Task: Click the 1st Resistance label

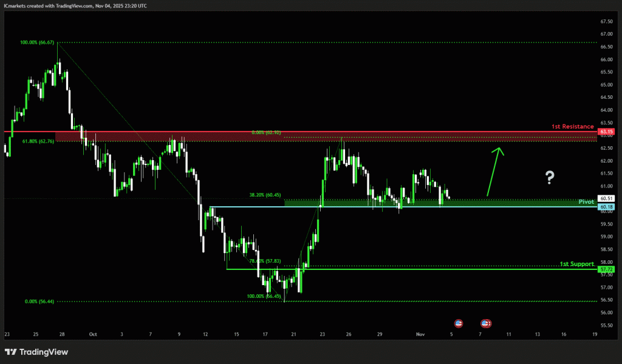Action: pyautogui.click(x=572, y=126)
